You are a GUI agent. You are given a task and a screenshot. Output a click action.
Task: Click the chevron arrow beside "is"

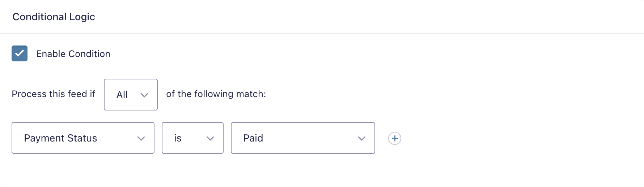pos(210,139)
